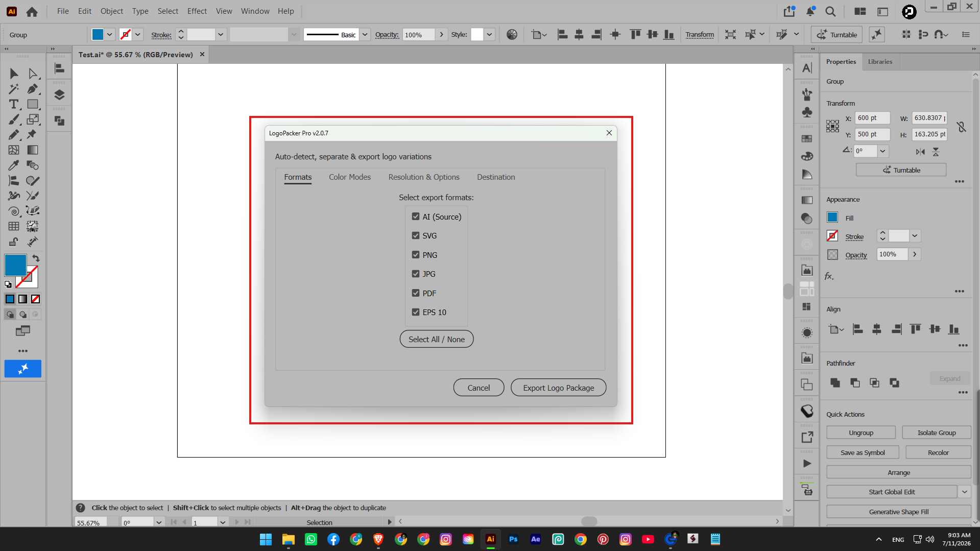
Task: Select the Pen tool
Action: [33, 89]
